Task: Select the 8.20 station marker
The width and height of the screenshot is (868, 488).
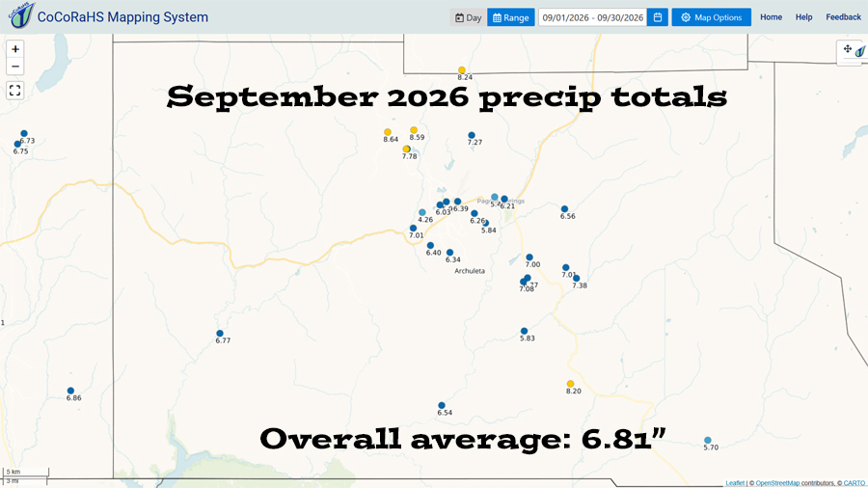Action: (x=570, y=384)
